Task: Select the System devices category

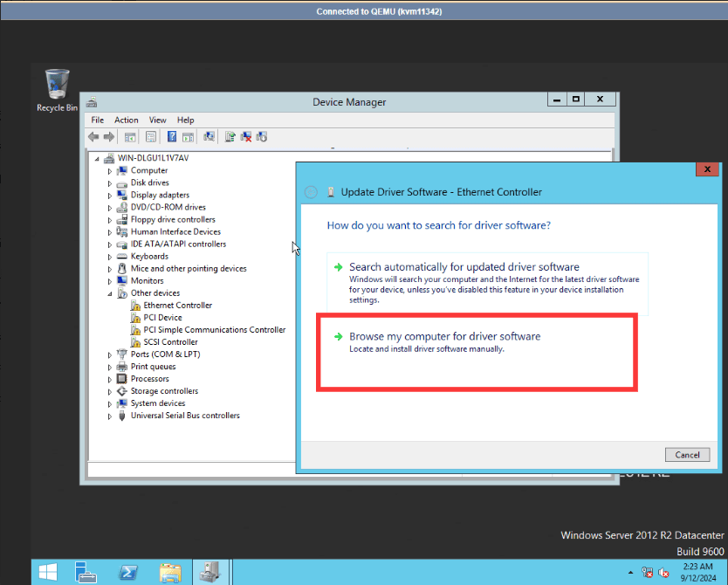Action: pos(158,403)
